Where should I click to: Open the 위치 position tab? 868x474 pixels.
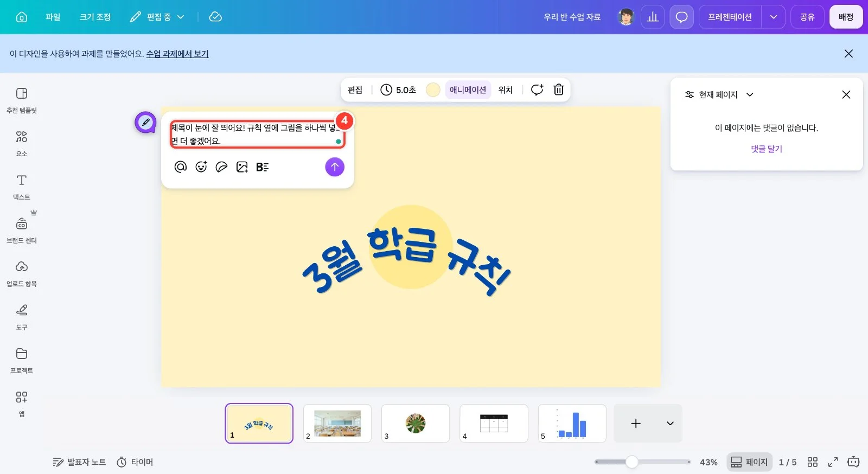tap(506, 90)
